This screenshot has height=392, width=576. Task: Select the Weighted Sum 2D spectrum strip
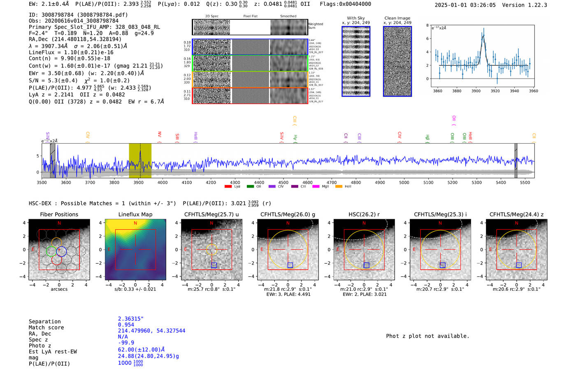coord(250,27)
